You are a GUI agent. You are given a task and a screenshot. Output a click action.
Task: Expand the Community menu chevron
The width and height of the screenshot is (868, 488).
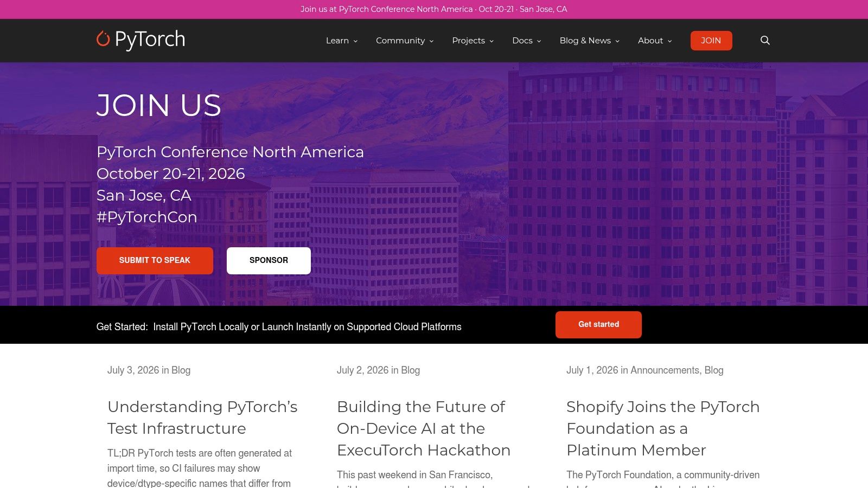click(431, 41)
